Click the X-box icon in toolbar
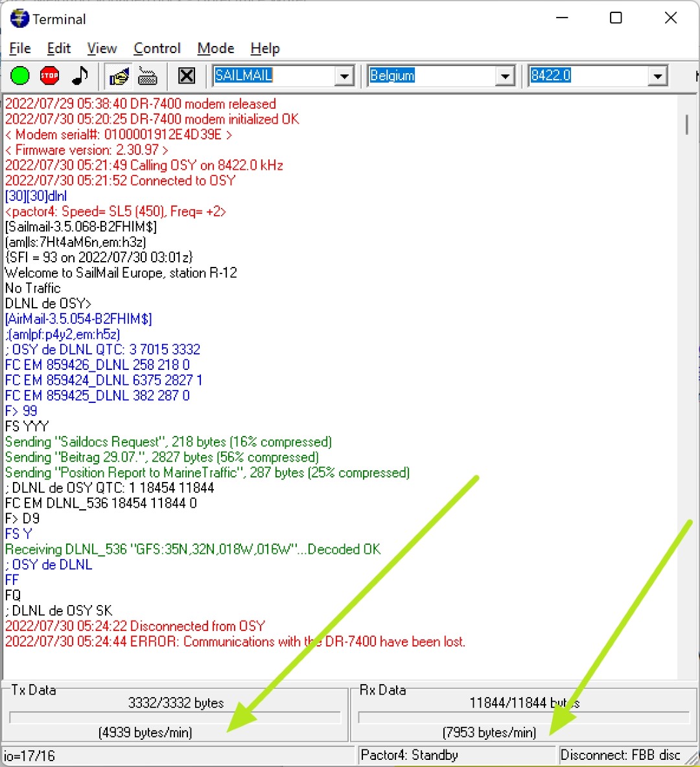This screenshot has width=700, height=767. point(187,76)
